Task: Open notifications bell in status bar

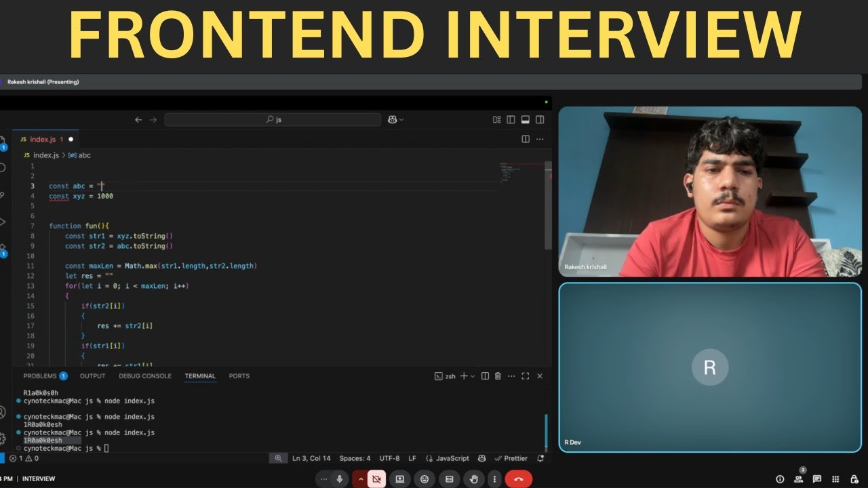Action: (540, 458)
